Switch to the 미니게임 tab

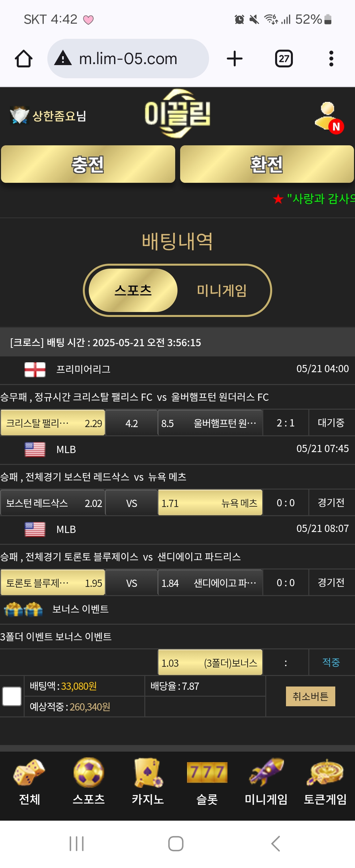coord(222,290)
